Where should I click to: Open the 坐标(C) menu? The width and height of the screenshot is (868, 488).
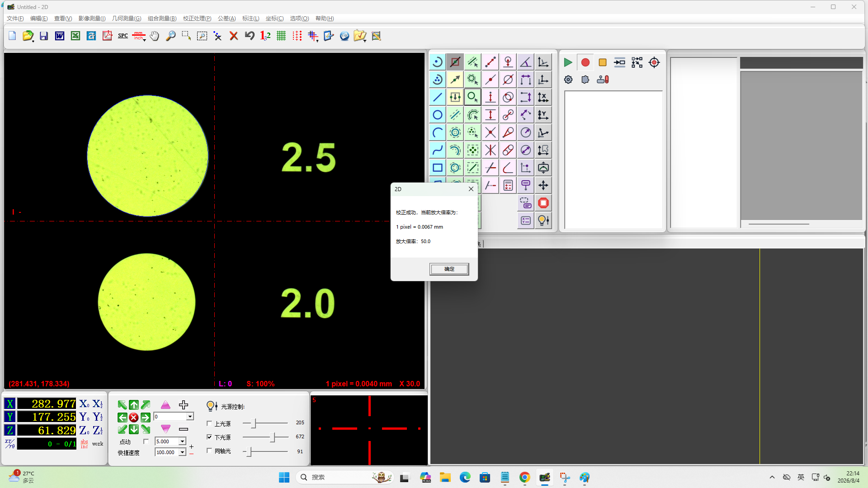tap(274, 19)
